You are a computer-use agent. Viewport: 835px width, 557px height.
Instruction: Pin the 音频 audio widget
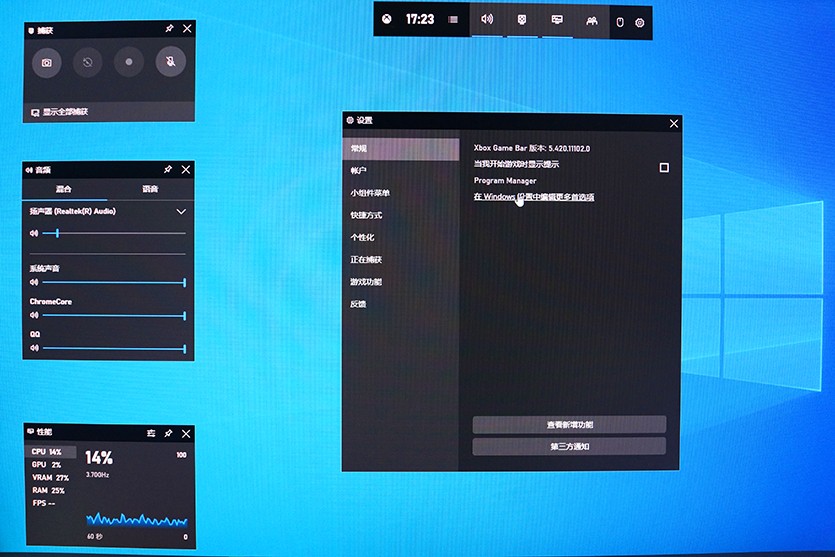point(168,169)
